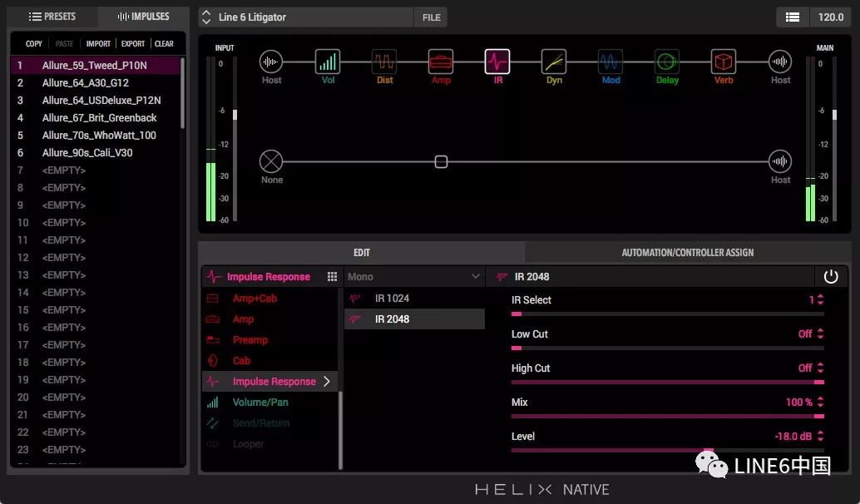Select the Mod block in signal chain
Screen dimensions: 860x504
click(610, 62)
